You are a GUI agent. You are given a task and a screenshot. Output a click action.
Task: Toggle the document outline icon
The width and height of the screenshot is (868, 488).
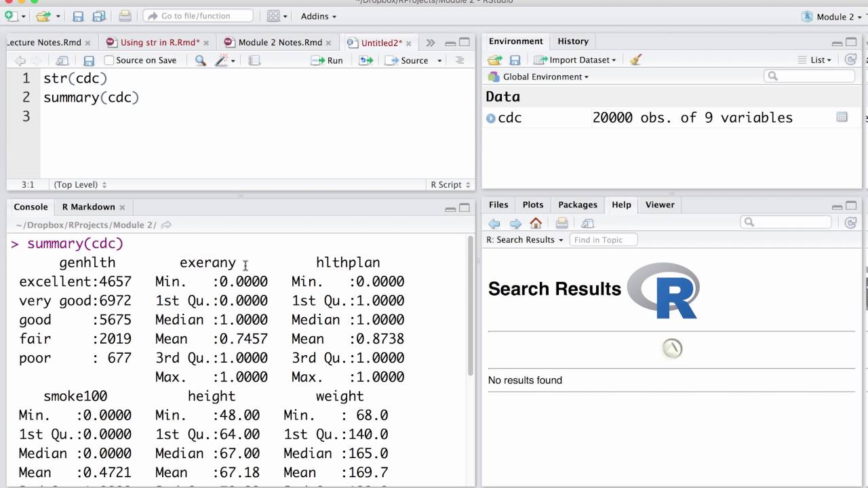click(460, 60)
